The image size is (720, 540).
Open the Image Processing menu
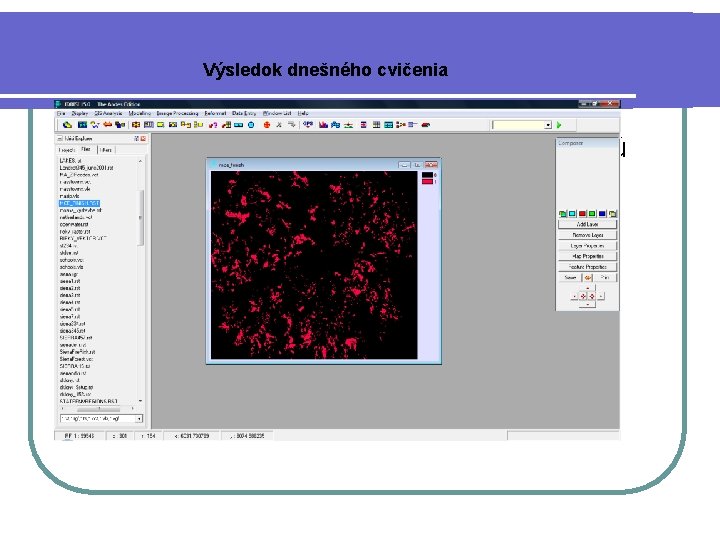pyautogui.click(x=177, y=113)
